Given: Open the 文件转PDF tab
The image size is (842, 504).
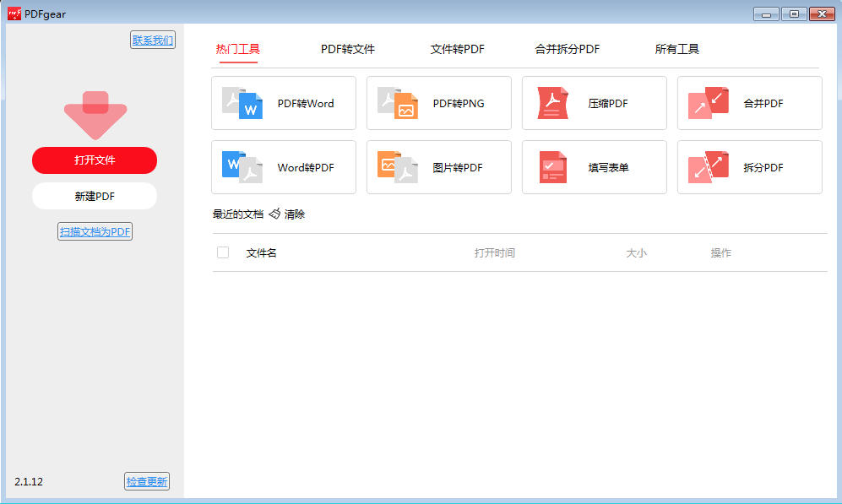Looking at the screenshot, I should (x=457, y=49).
